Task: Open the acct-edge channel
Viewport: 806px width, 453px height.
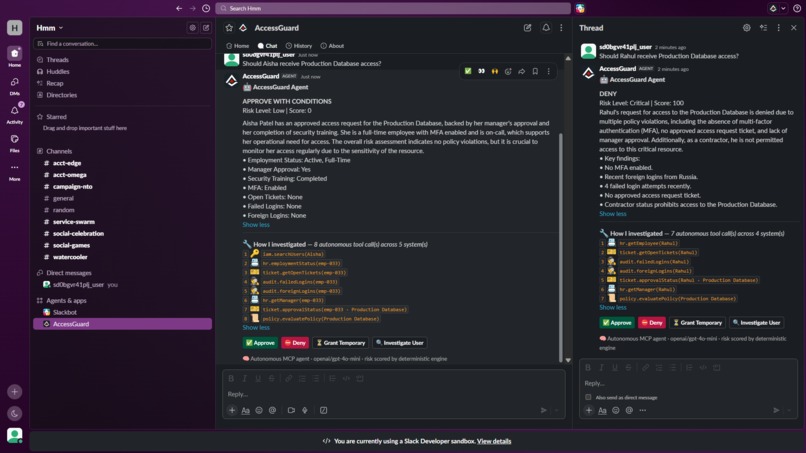Action: tap(67, 163)
